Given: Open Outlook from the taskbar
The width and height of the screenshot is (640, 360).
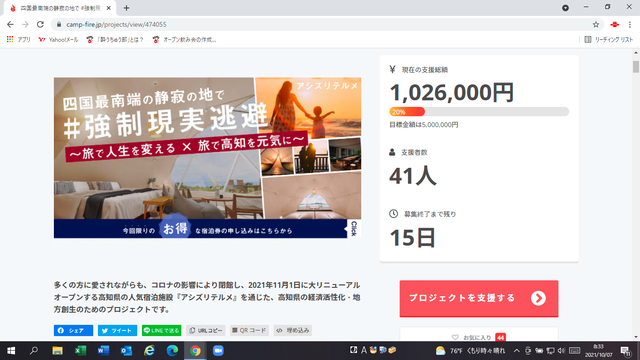Looking at the screenshot, I should (x=126, y=351).
